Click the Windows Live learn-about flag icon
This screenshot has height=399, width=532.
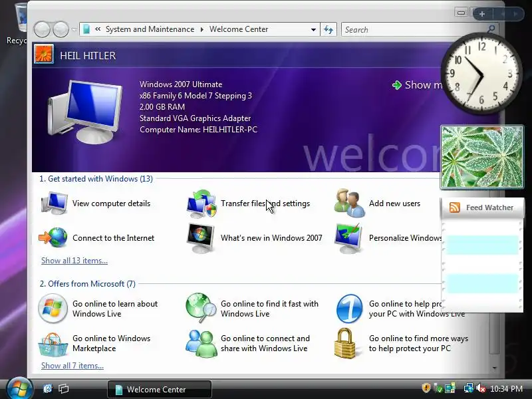click(x=53, y=308)
